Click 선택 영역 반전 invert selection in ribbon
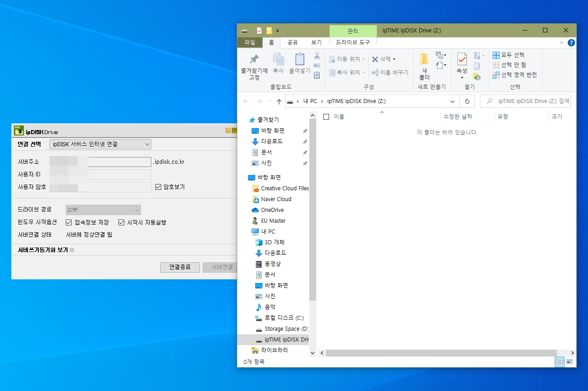Viewport: 588px width, 391px height. coord(515,75)
